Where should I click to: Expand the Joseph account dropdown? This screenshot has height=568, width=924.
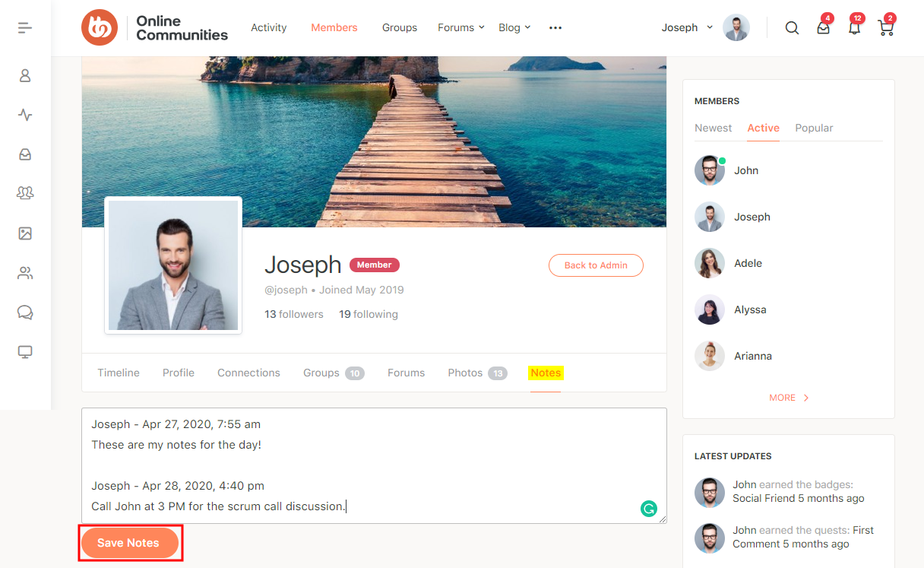click(x=685, y=27)
